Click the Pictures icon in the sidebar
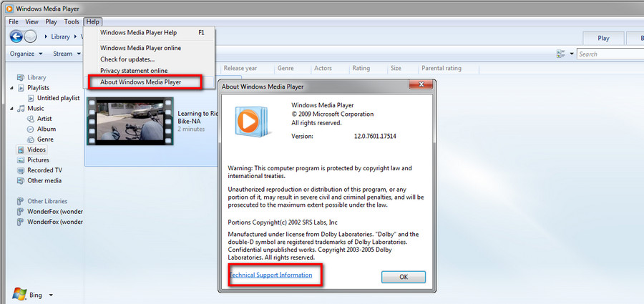Image resolution: width=644 pixels, height=304 pixels. click(21, 160)
